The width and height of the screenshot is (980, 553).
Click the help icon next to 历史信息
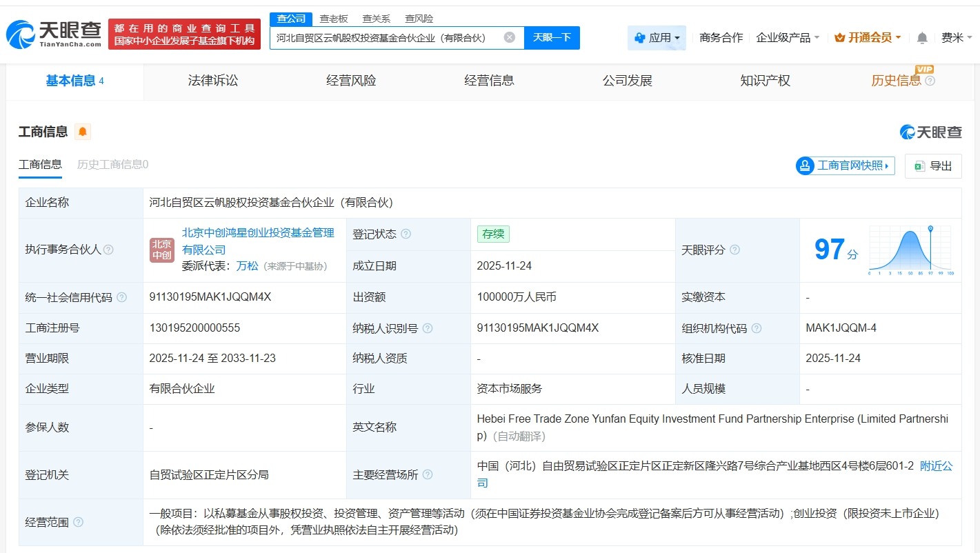tap(930, 81)
